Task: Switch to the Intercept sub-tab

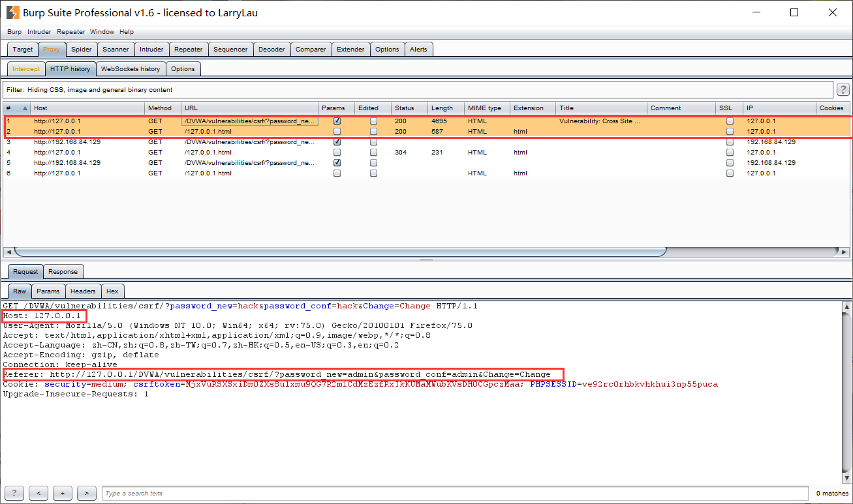Action: pyautogui.click(x=26, y=69)
